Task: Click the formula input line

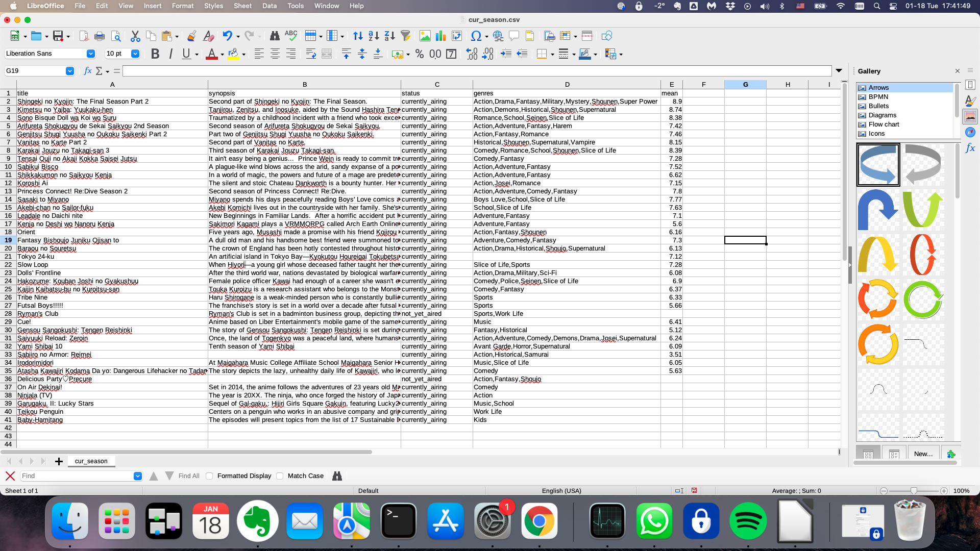Action: [477, 71]
